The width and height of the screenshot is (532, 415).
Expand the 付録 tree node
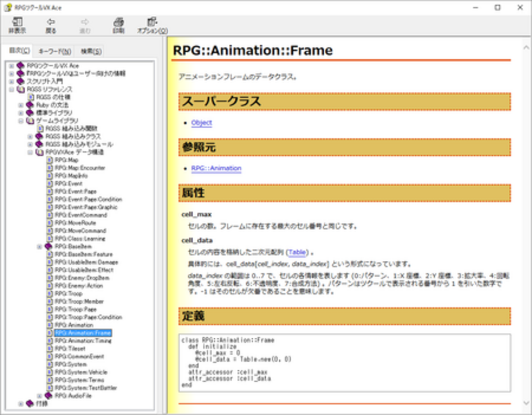[x=21, y=404]
